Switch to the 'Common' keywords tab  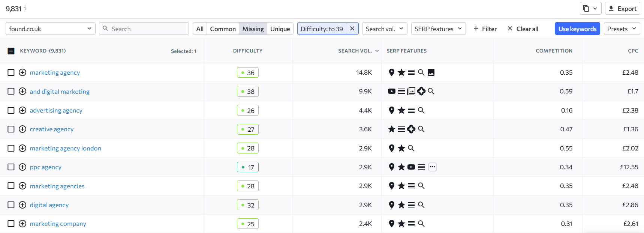[223, 29]
